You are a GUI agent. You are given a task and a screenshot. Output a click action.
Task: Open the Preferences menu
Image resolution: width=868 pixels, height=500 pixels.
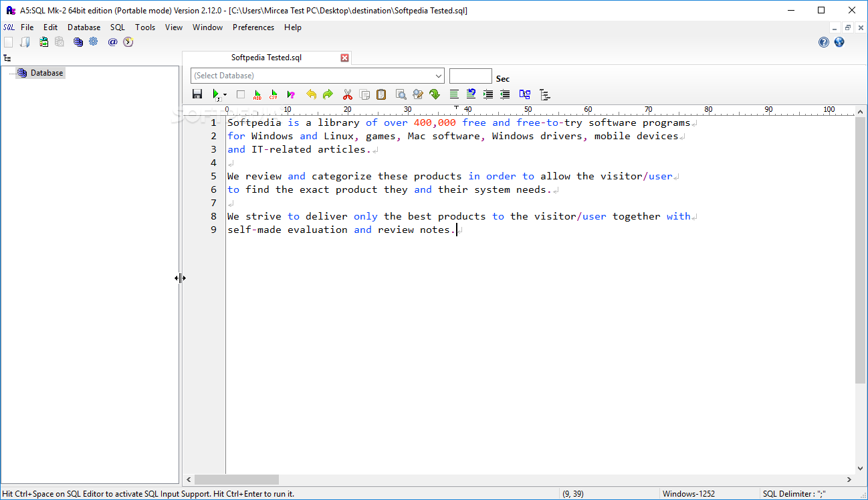tap(253, 27)
